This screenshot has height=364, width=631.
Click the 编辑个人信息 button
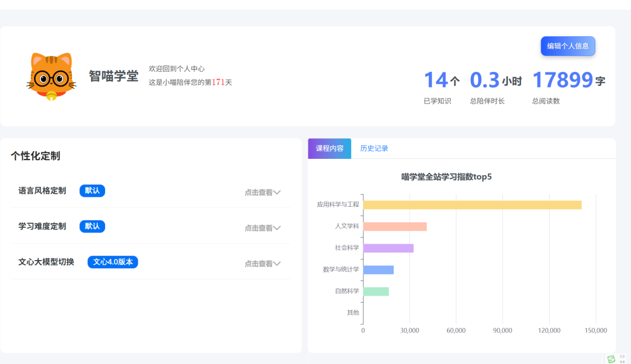(x=567, y=46)
